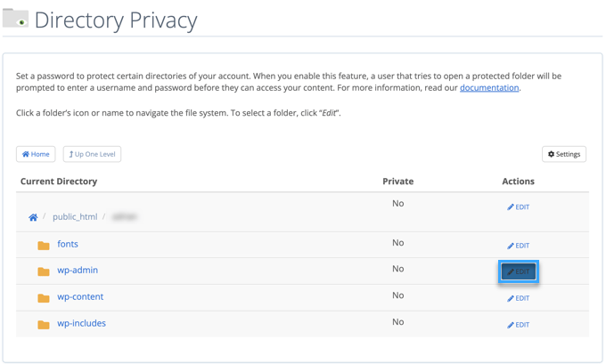The height and width of the screenshot is (364, 606).
Task: Edit privacy for wp-includes folder
Action: click(x=518, y=325)
